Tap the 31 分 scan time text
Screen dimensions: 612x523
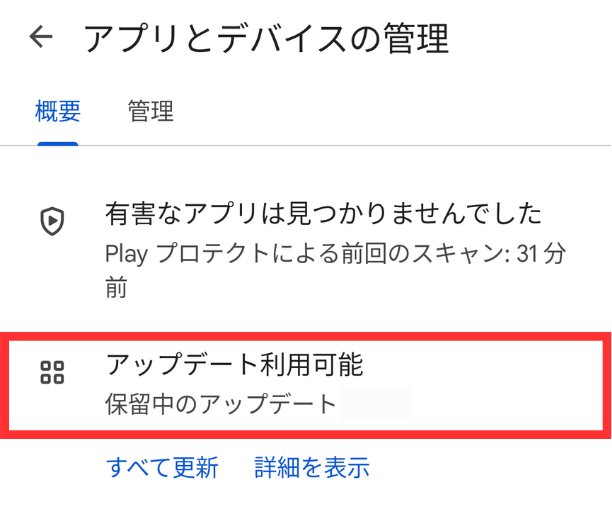tap(541, 253)
